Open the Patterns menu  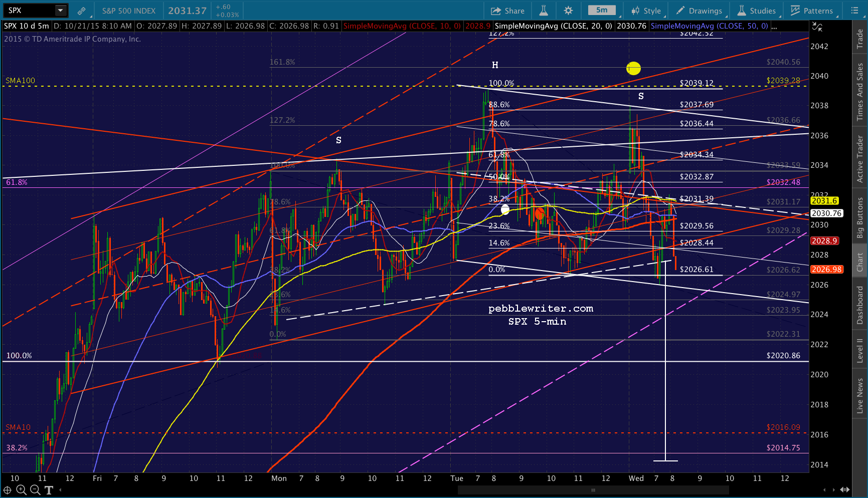pyautogui.click(x=812, y=11)
